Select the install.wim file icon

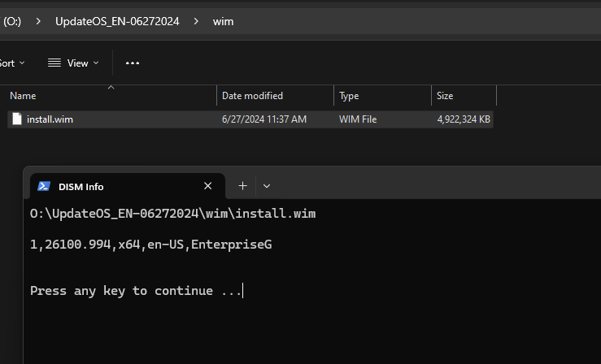(x=17, y=119)
